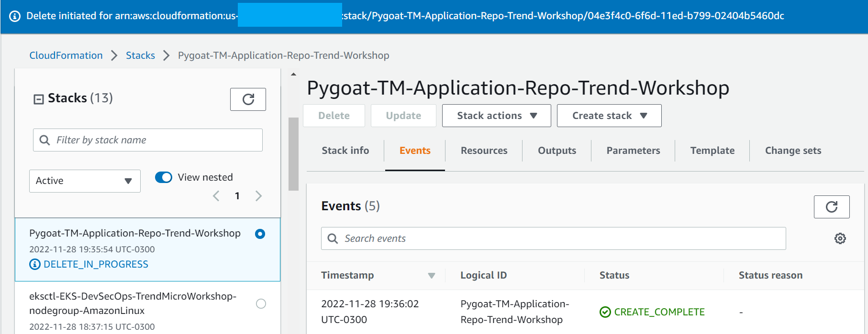
Task: Click the Status column header
Action: [x=614, y=275]
